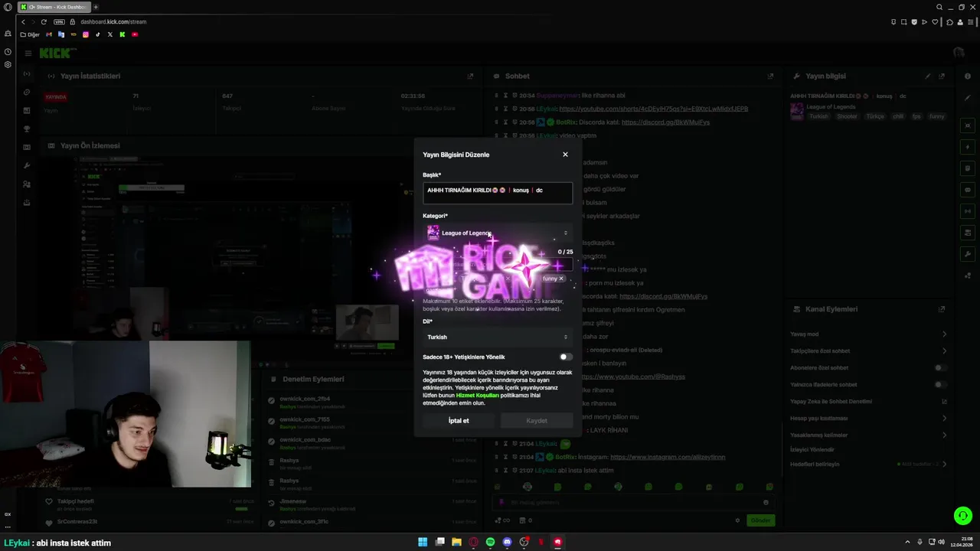
Task: Open the Kategori dropdown showing League of Legends
Action: pos(498,233)
